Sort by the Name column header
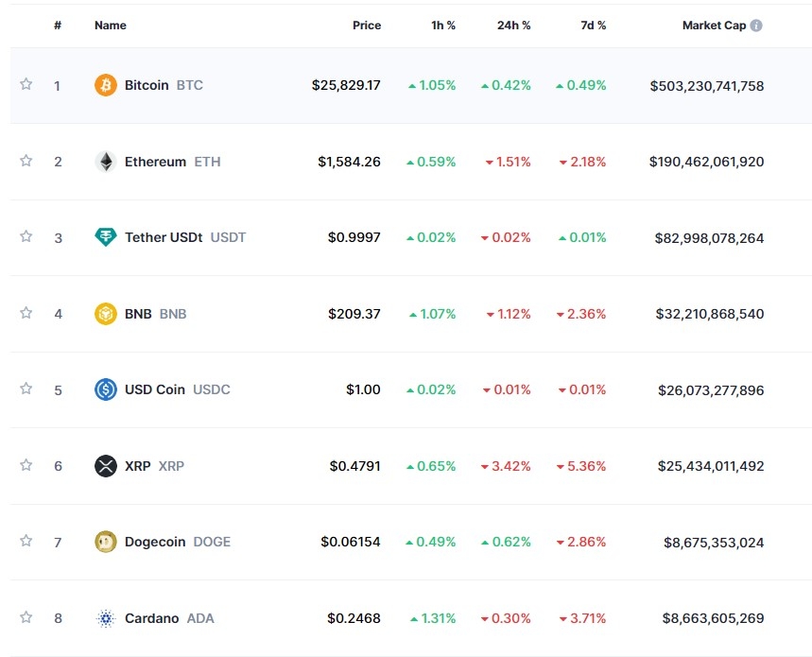This screenshot has height=657, width=812. pyautogui.click(x=111, y=26)
